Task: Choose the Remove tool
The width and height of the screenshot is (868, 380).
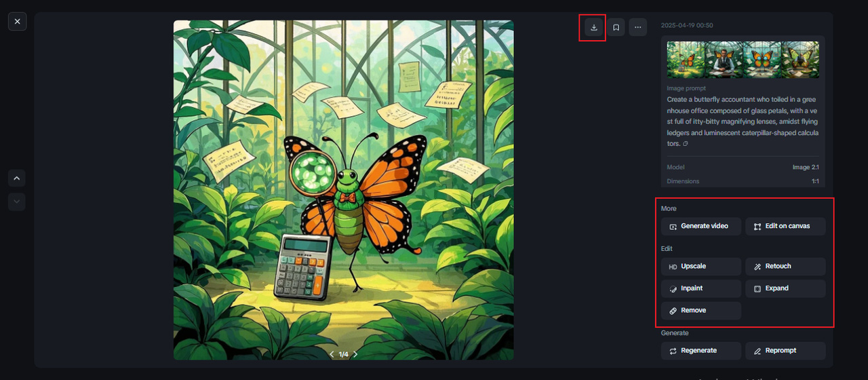Action: (701, 311)
